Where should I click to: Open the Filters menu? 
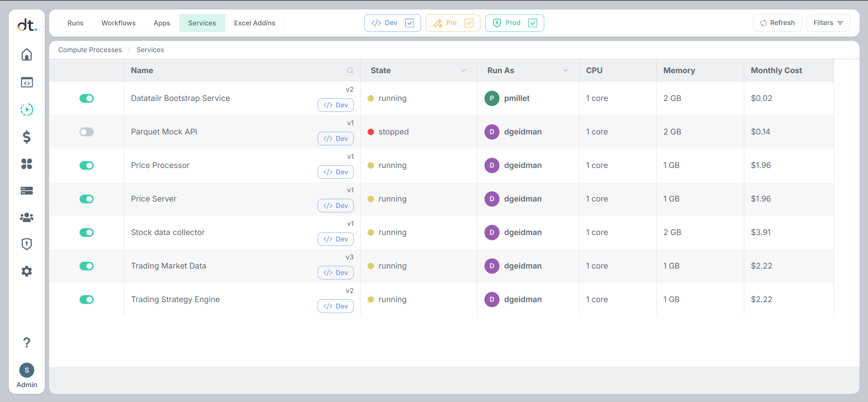828,23
